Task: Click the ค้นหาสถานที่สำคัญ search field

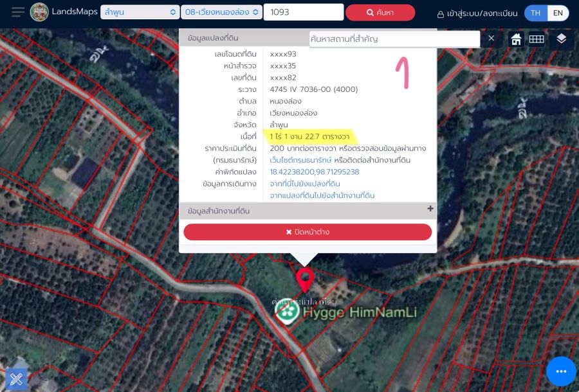Action: click(394, 39)
